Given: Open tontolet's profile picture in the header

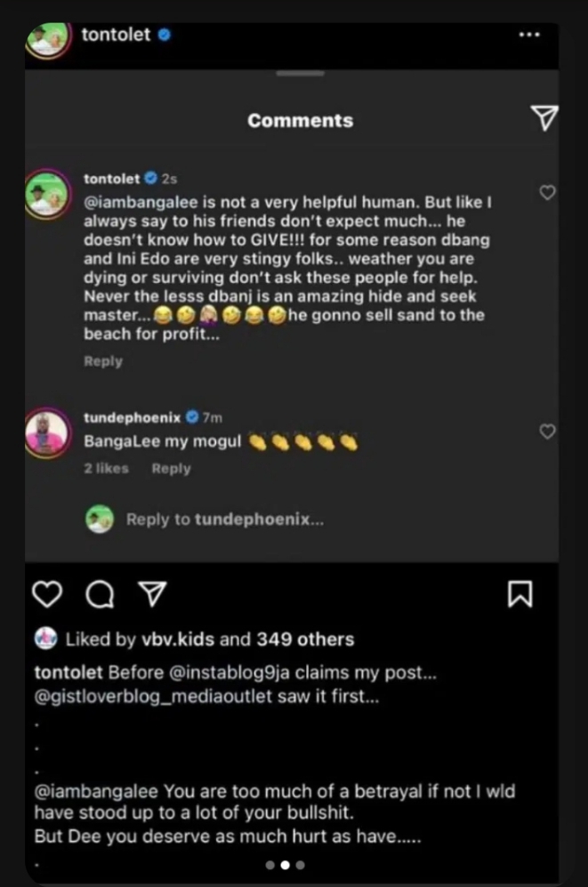Looking at the screenshot, I should click(x=46, y=37).
